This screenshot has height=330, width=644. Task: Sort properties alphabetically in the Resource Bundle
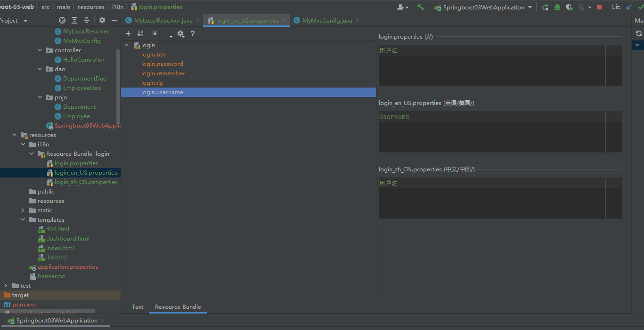tap(140, 33)
